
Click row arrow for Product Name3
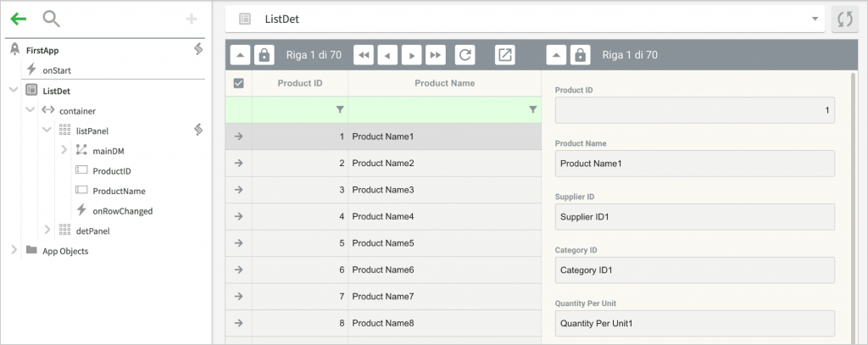pyautogui.click(x=238, y=189)
